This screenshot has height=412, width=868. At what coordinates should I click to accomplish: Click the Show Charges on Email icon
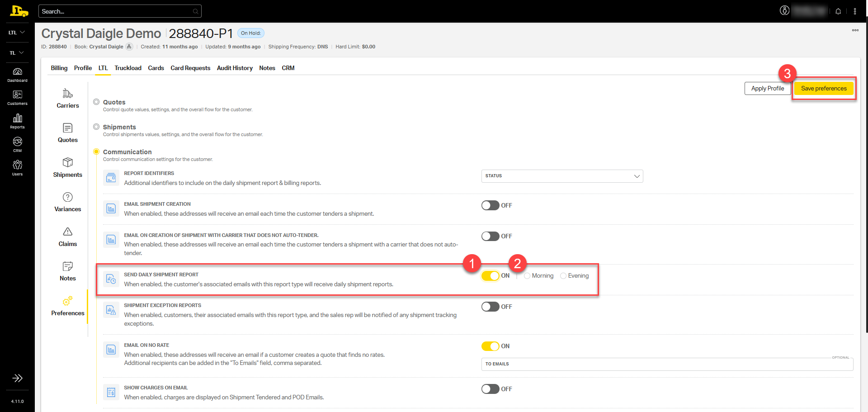[x=111, y=392]
